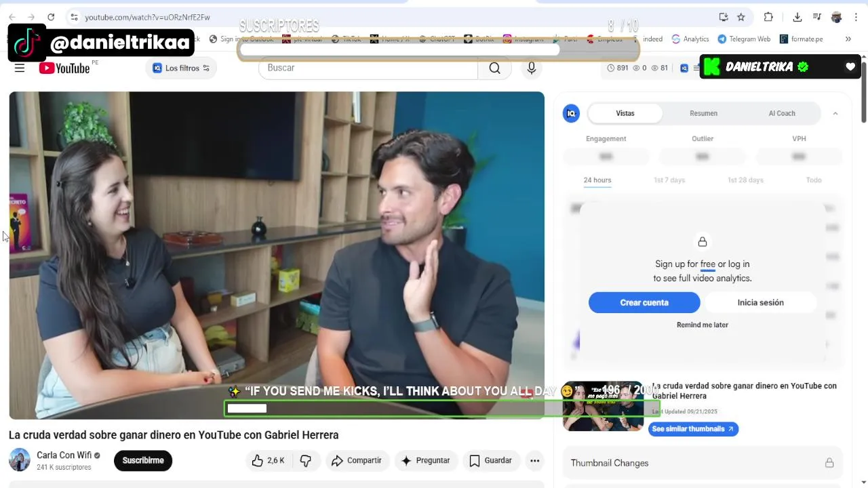
Task: Switch to the Resumen tab
Action: pyautogui.click(x=704, y=113)
